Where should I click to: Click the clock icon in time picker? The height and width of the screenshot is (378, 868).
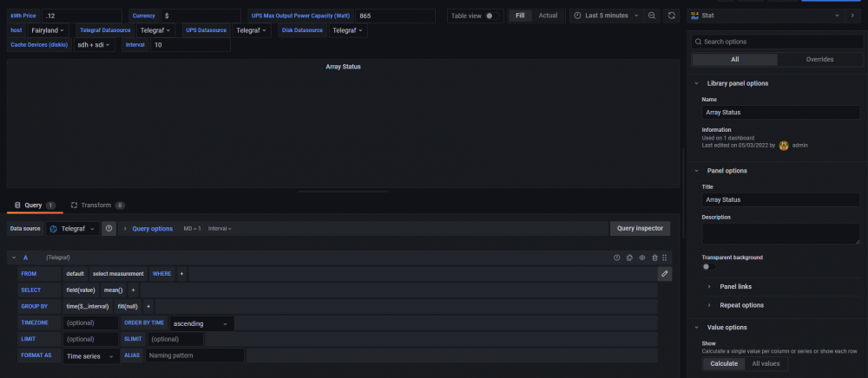(x=578, y=16)
